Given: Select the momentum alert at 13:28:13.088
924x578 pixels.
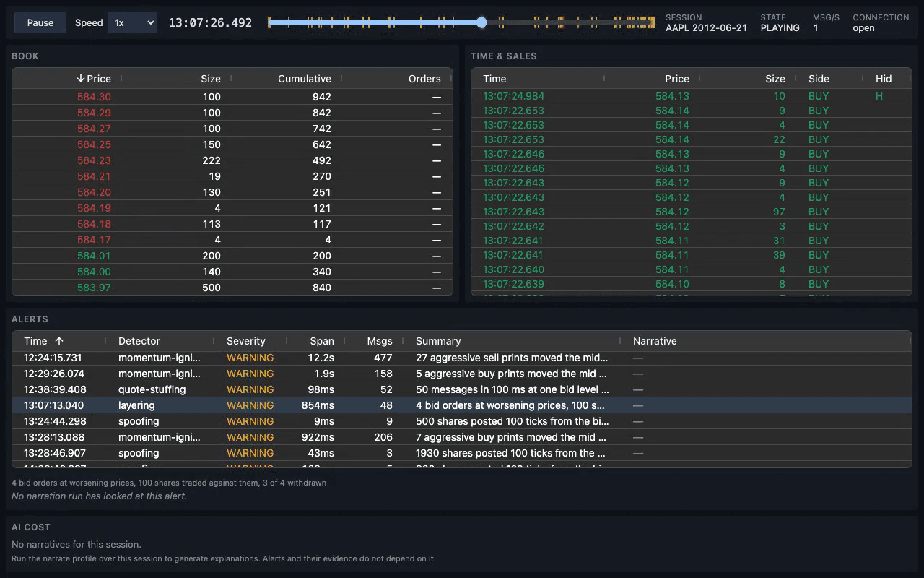Looking at the screenshot, I should pyautogui.click(x=462, y=437).
